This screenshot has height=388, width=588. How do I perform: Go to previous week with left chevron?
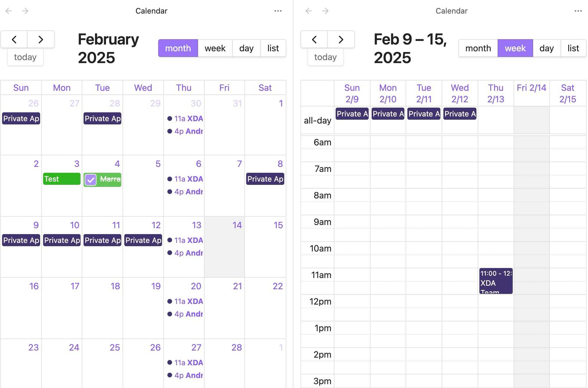tap(314, 39)
